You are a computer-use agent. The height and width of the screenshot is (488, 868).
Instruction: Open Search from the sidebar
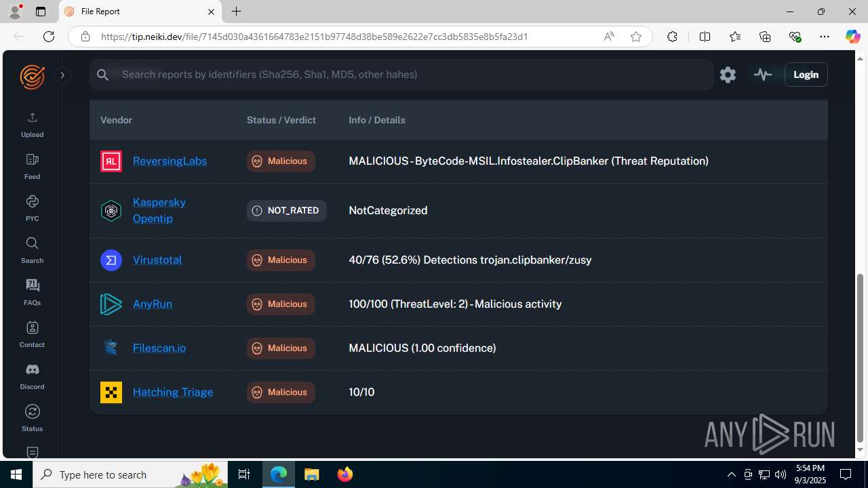(32, 251)
